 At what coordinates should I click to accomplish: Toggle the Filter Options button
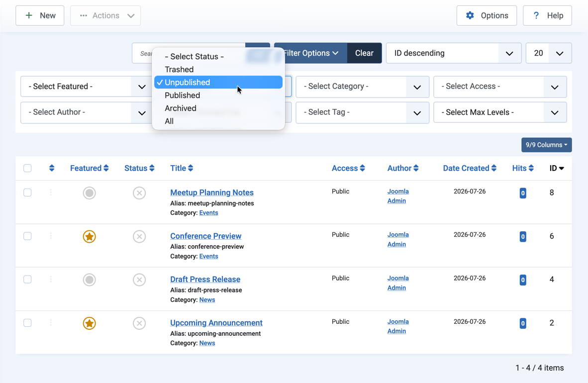tap(311, 53)
